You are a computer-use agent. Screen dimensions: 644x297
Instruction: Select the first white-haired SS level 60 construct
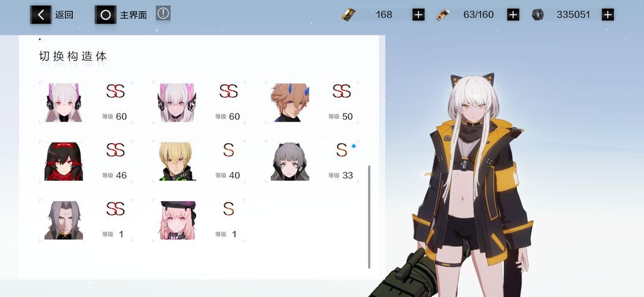[x=86, y=103]
